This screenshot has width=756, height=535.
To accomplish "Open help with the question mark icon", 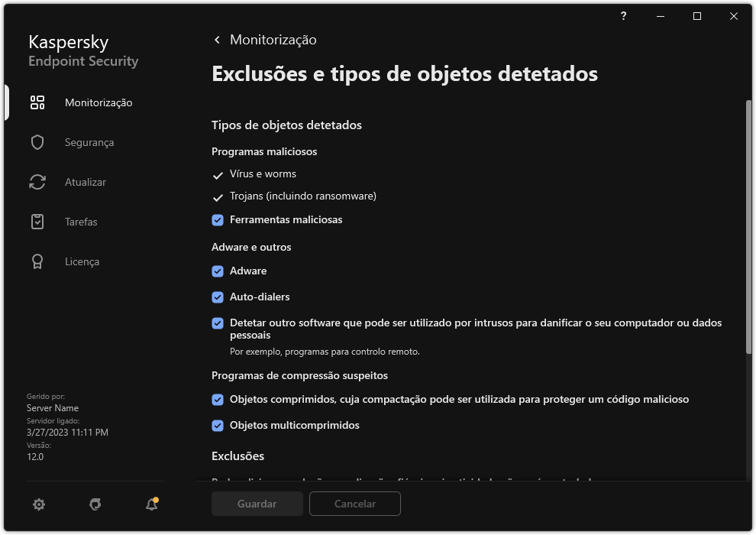I will pyautogui.click(x=623, y=16).
